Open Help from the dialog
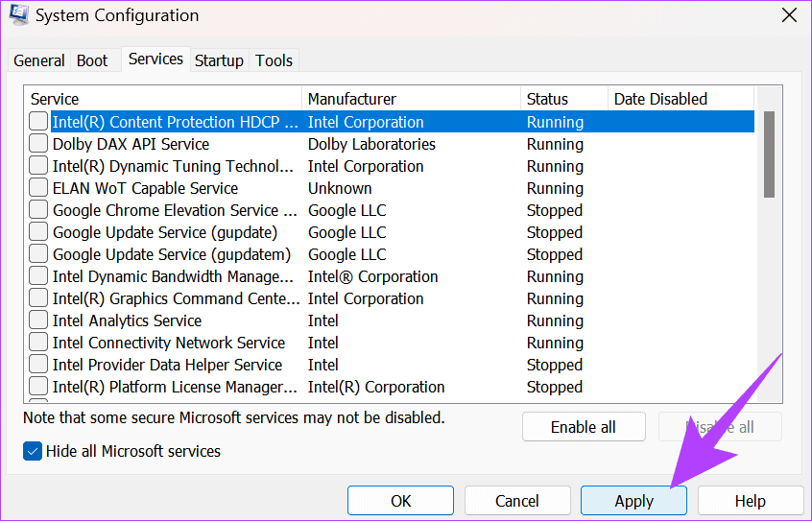 751,501
